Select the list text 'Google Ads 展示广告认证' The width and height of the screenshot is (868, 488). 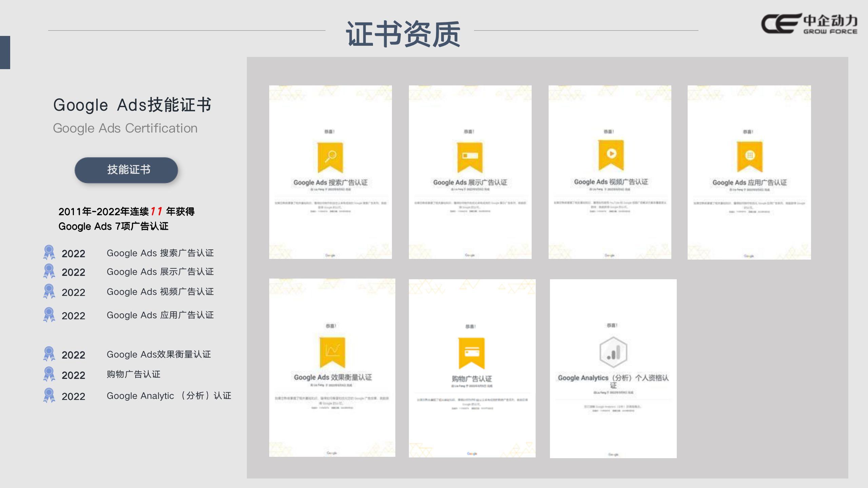coord(160,272)
